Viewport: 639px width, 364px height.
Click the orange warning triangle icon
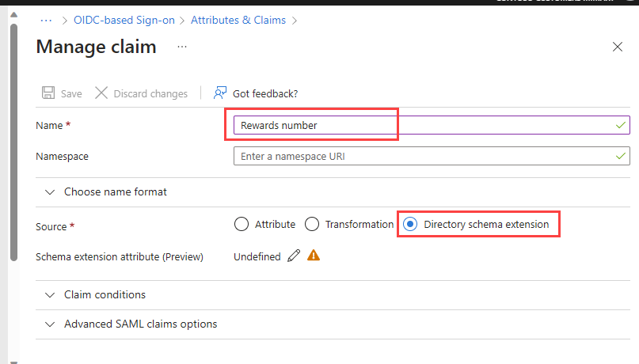click(314, 256)
